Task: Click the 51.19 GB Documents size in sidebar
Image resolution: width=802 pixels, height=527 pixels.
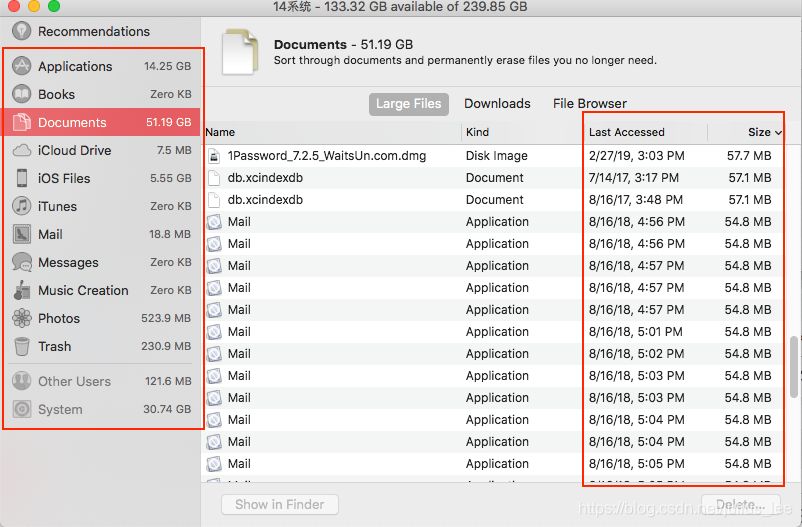Action: (x=168, y=122)
